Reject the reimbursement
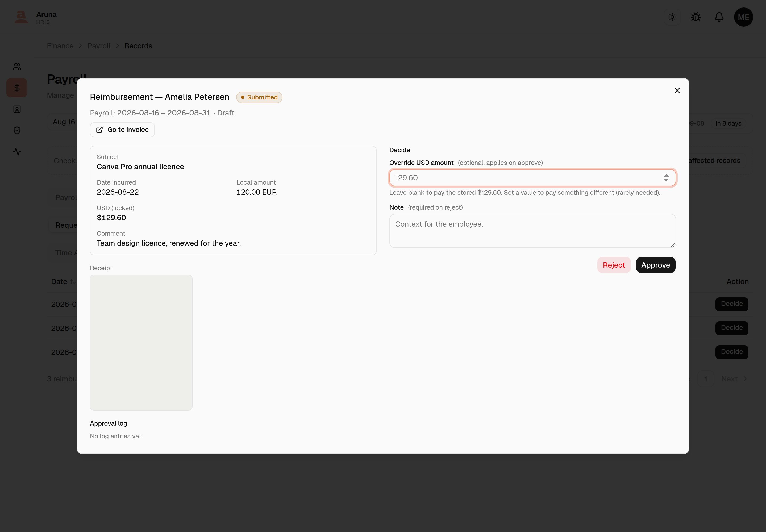 click(614, 265)
